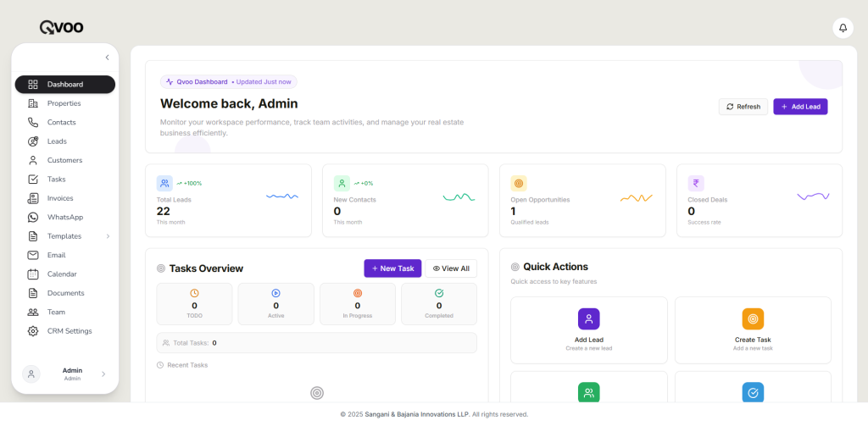The width and height of the screenshot is (868, 426).
Task: Open the Admin profile menu chevron
Action: click(103, 373)
